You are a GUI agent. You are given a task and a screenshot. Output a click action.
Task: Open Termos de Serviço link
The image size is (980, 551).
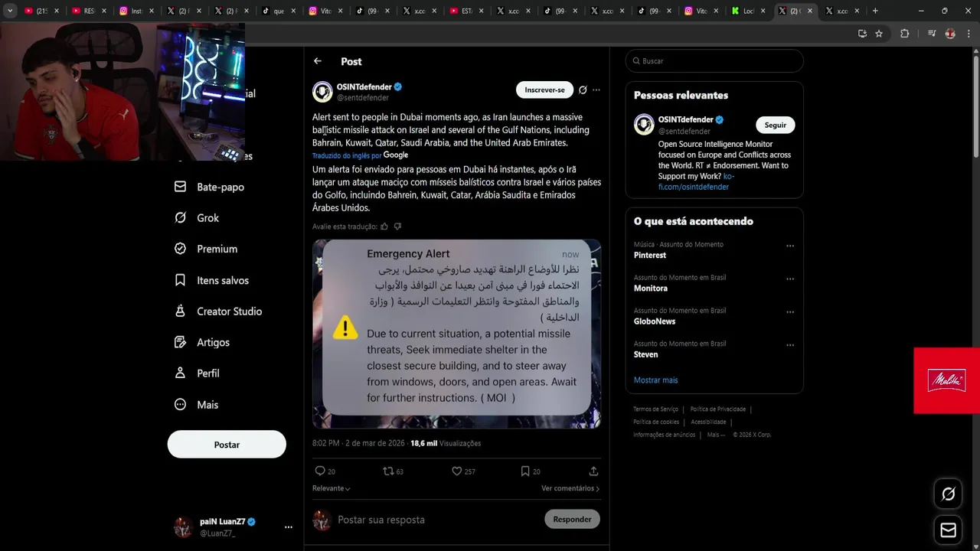(655, 409)
